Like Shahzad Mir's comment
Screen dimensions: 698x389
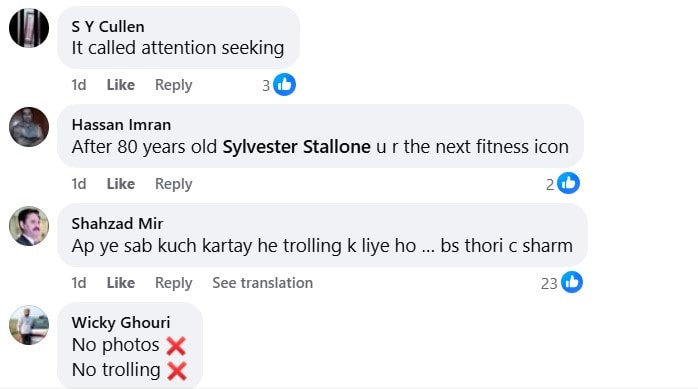pyautogui.click(x=121, y=283)
